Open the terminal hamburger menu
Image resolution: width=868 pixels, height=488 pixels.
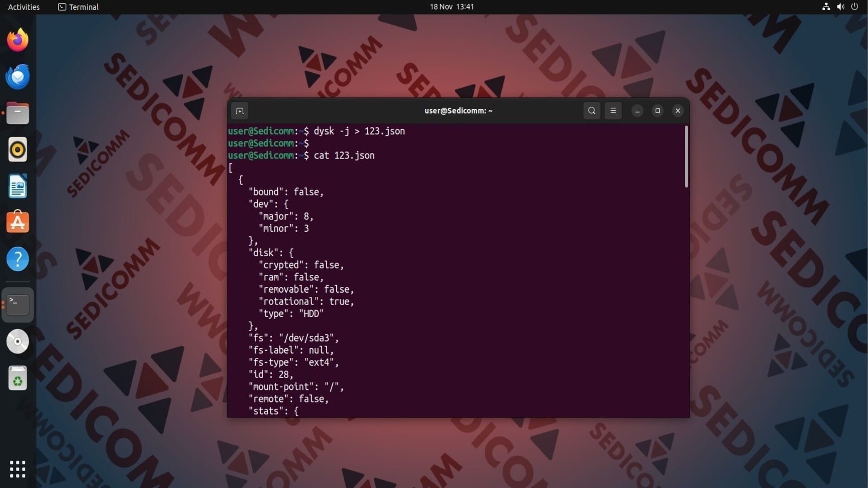613,111
